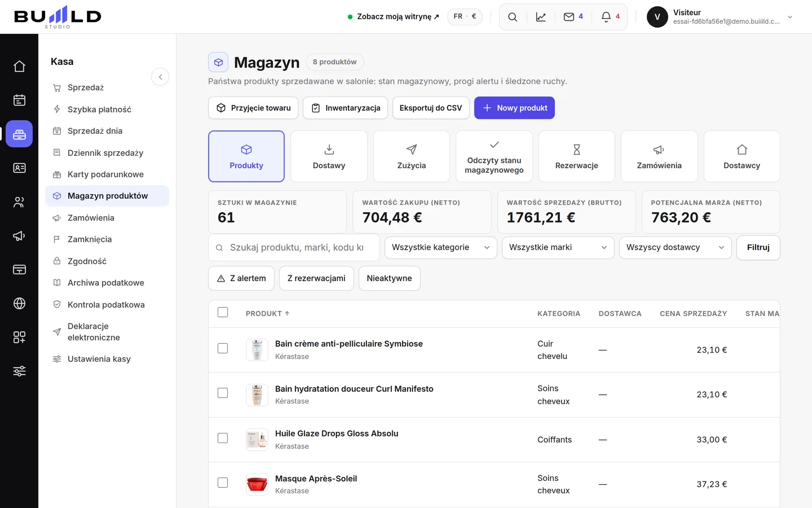The image size is (812, 508).
Task: Check the Bain hydratation douceur Curl Manifesto row
Action: [x=223, y=393]
